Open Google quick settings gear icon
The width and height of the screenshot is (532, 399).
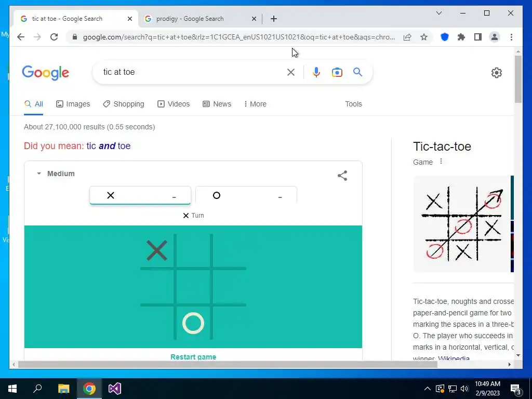496,73
